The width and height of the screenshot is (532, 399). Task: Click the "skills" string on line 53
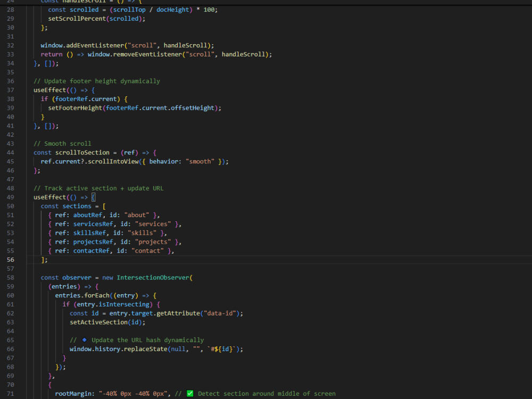(142, 233)
